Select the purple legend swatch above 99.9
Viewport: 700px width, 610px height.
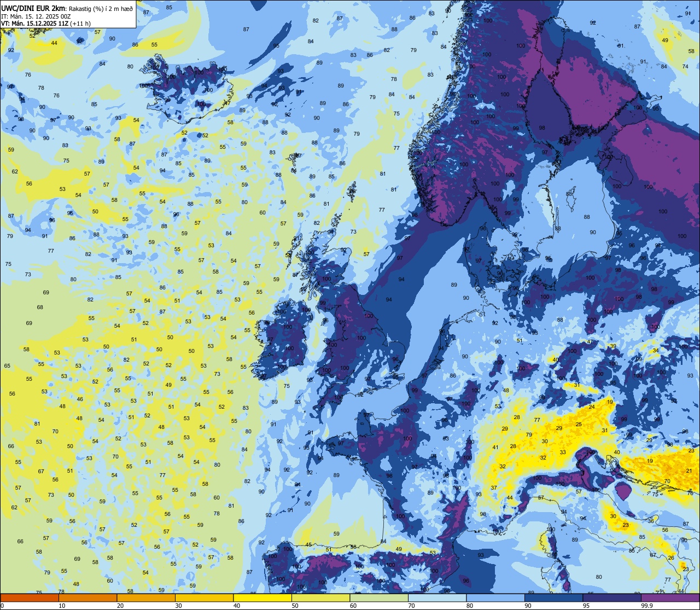tap(670, 598)
